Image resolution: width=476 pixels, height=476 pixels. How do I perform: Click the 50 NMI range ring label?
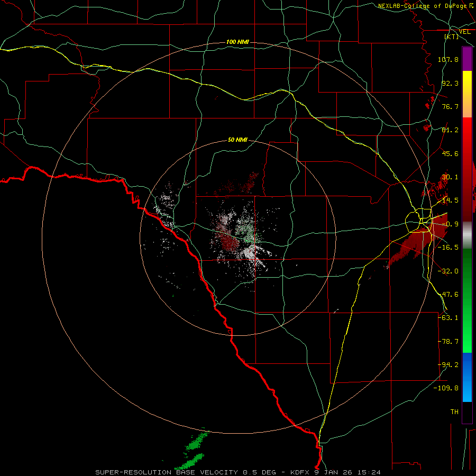pos(237,140)
